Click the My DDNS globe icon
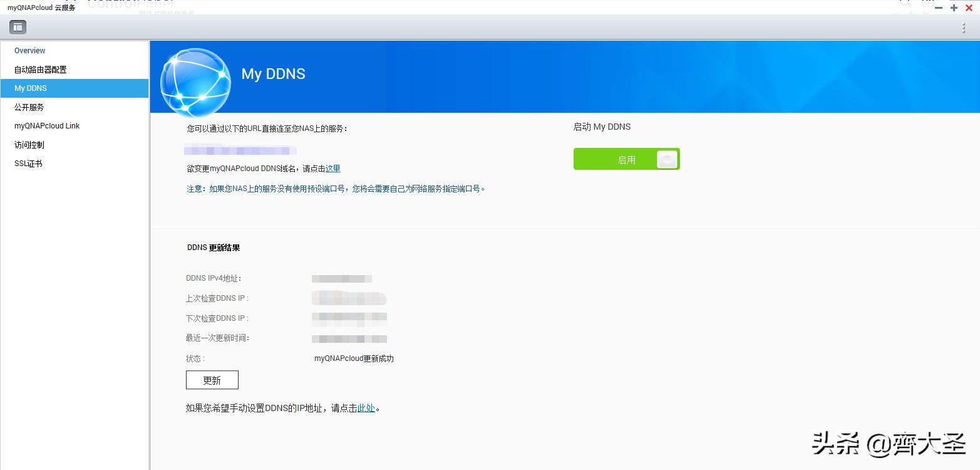 point(195,82)
